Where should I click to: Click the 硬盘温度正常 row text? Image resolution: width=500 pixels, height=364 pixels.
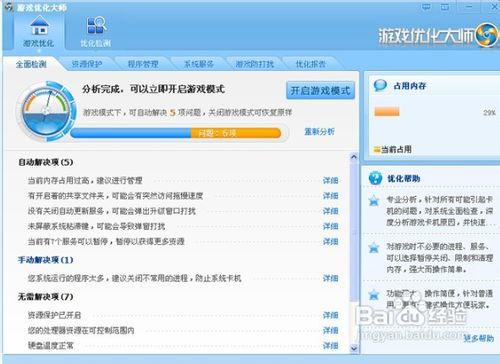(51, 346)
